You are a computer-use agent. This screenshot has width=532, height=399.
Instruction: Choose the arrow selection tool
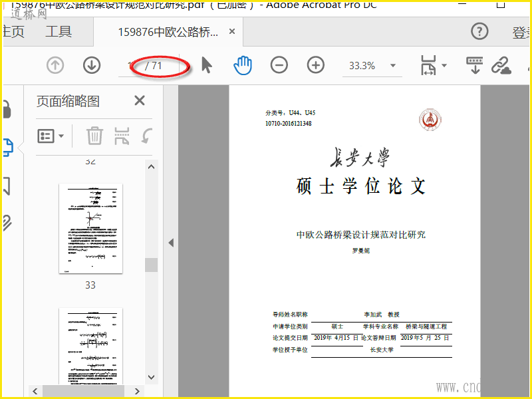coord(206,65)
